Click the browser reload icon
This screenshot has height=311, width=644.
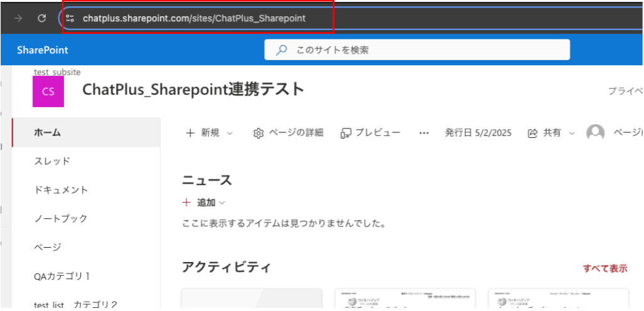coord(41,18)
